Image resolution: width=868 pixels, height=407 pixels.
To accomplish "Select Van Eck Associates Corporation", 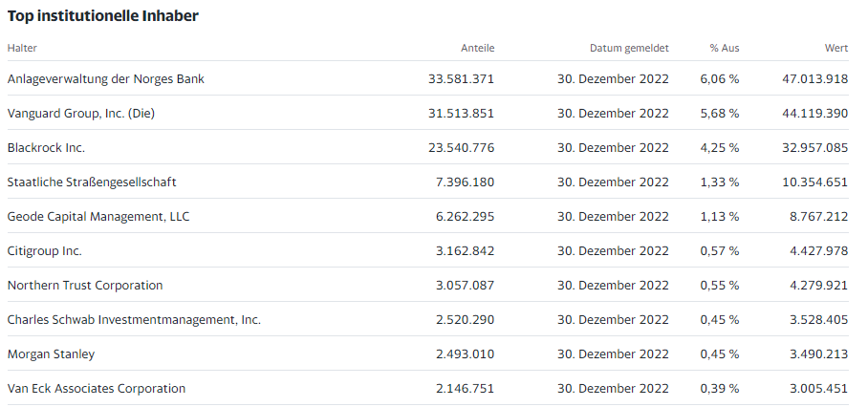I will tap(97, 388).
